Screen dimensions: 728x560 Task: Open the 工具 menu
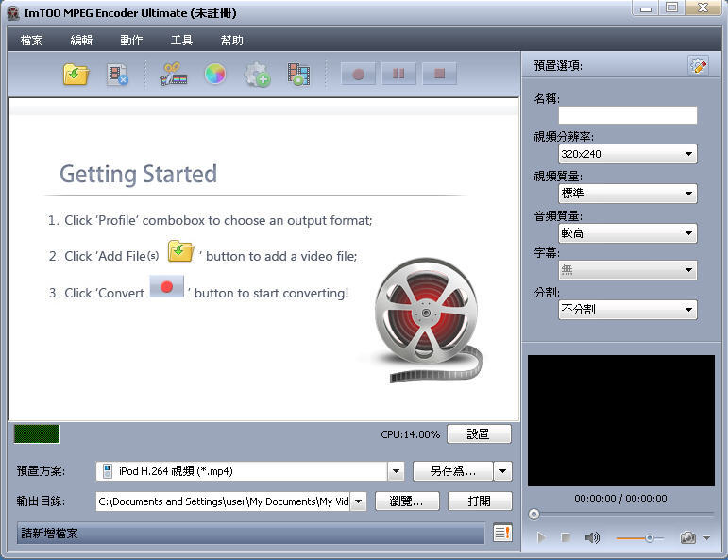(x=181, y=40)
